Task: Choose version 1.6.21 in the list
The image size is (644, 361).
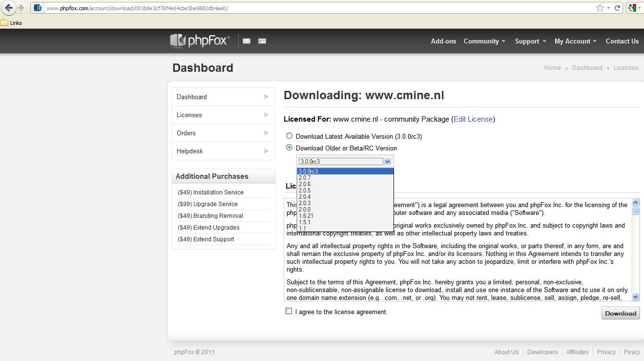Action: tap(345, 216)
